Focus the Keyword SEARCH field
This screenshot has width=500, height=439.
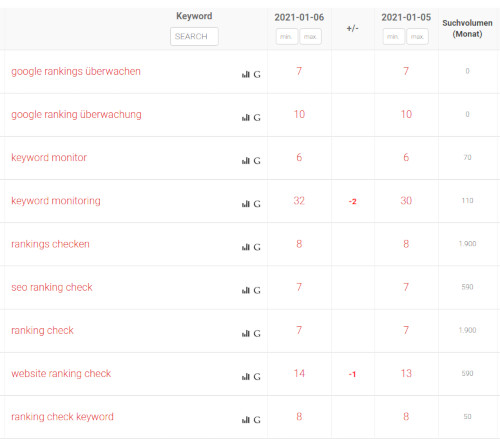point(194,36)
